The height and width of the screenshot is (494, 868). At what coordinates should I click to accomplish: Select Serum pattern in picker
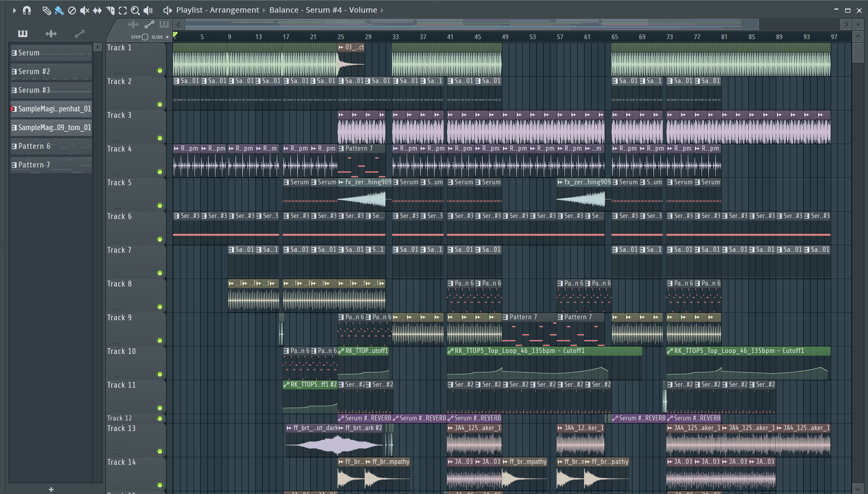pos(51,53)
